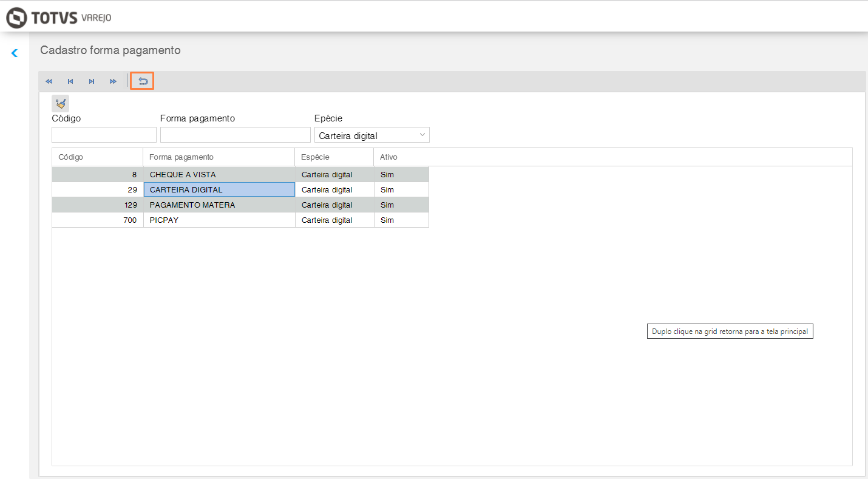Go to the previous record

coord(70,81)
